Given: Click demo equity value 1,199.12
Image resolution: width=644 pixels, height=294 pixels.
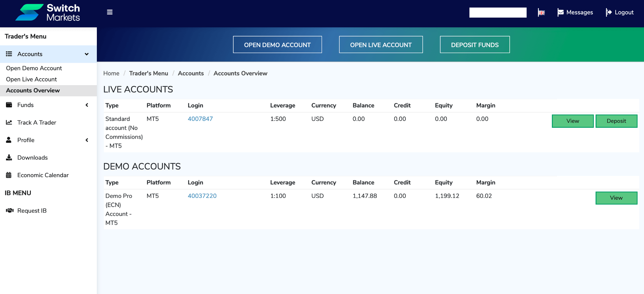Looking at the screenshot, I should point(447,196).
